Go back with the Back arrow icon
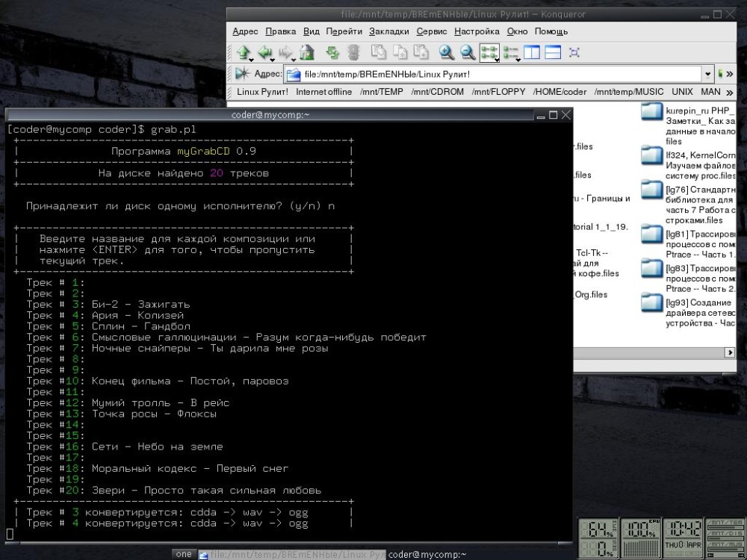This screenshot has height=560, width=747. coord(264,52)
